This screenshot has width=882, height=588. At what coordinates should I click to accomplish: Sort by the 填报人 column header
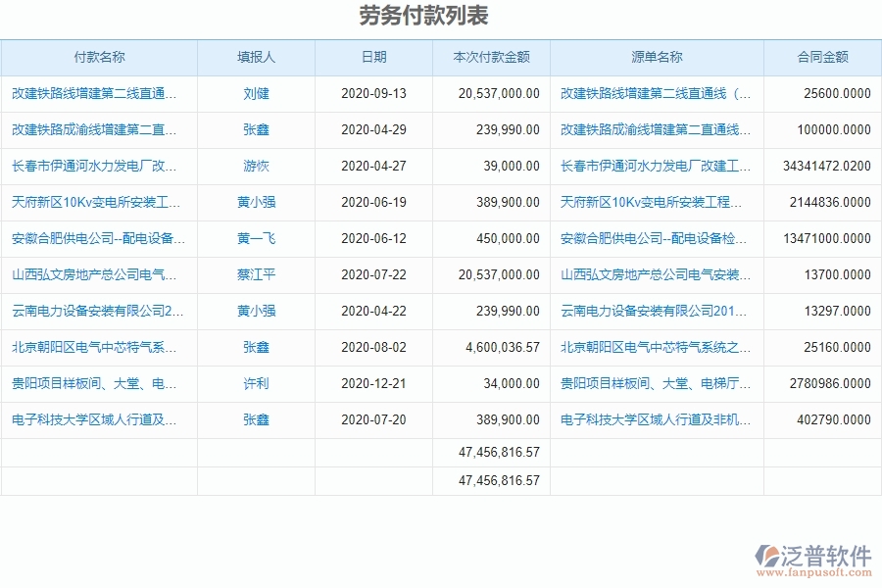tap(256, 57)
